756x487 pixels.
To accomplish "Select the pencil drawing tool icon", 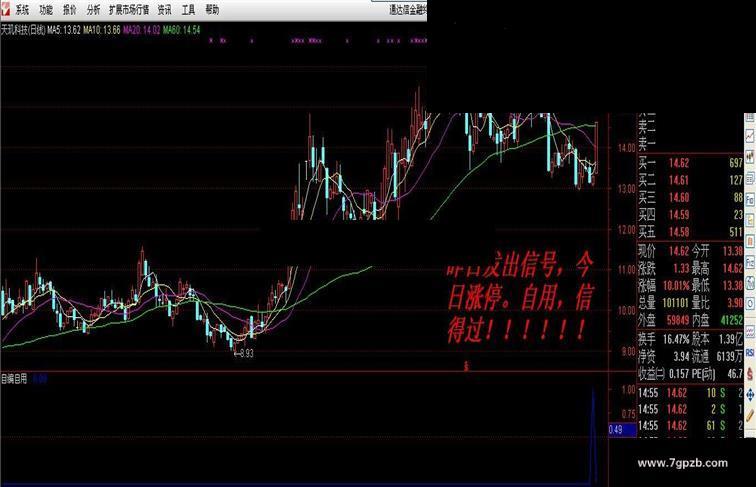I will tap(750, 416).
